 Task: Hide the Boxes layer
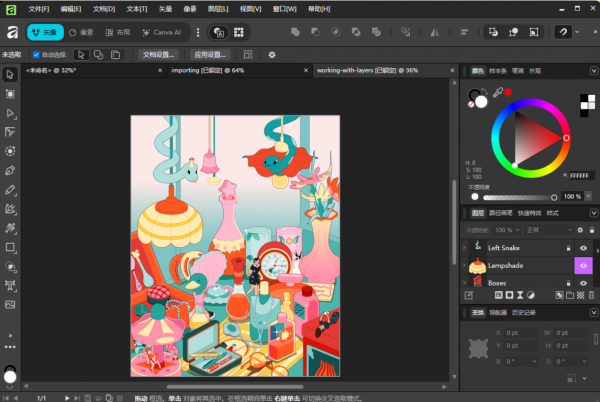(x=583, y=283)
